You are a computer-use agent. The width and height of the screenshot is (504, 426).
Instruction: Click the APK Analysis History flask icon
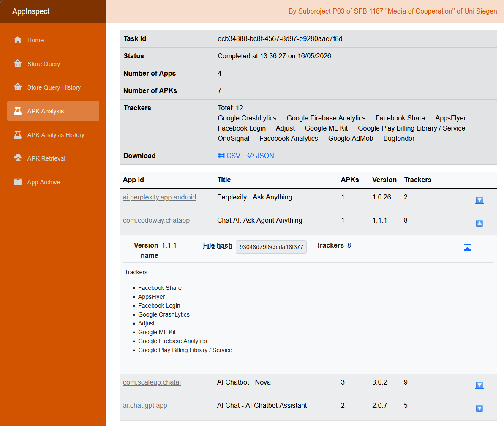[18, 134]
